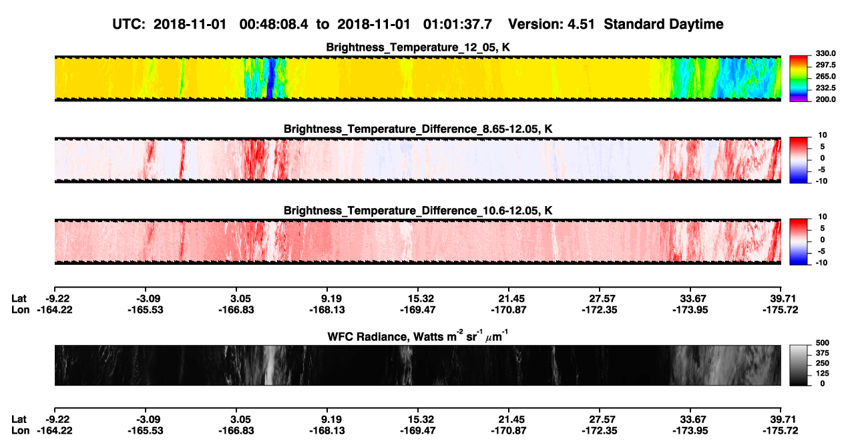This screenshot has width=868, height=445.
Task: Click the 125 tick on the WFC colorbar
Action: coord(822,373)
